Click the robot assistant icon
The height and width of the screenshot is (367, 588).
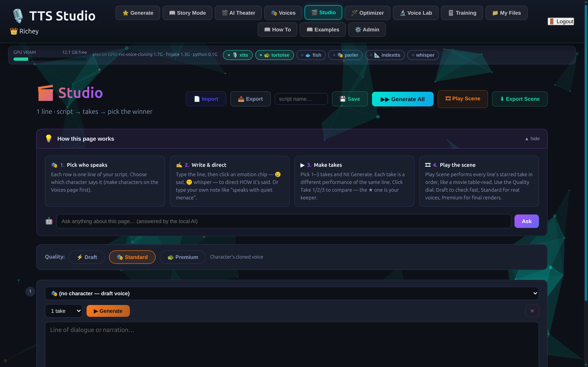tap(49, 221)
